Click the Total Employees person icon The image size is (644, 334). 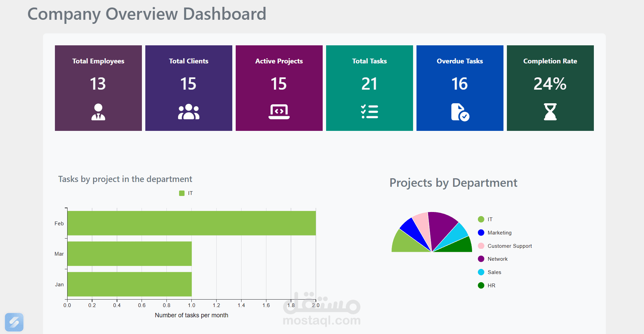98,112
